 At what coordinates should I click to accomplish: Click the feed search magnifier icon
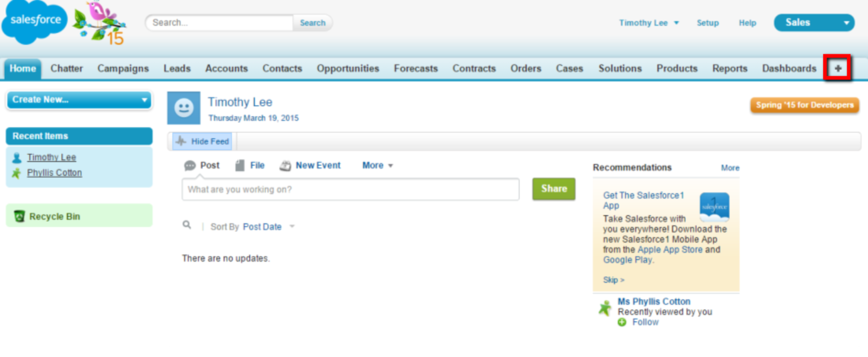(x=187, y=225)
